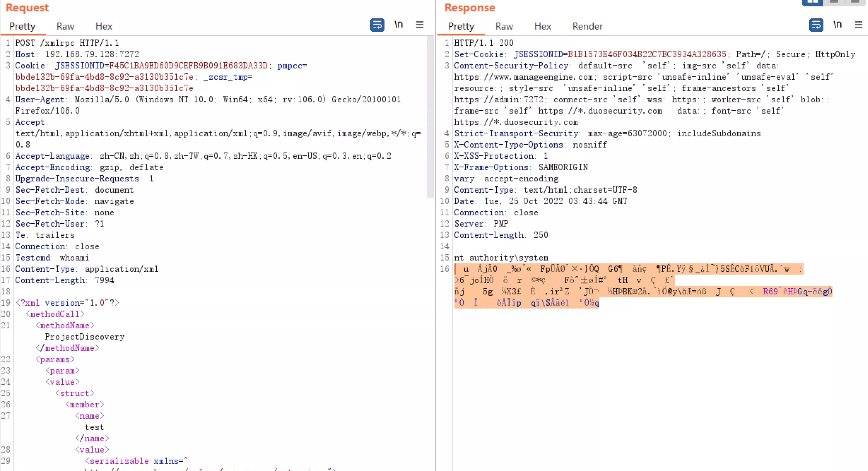Click the '<serializable xmlns=' tag
The height and width of the screenshot is (471, 868).
(136, 461)
